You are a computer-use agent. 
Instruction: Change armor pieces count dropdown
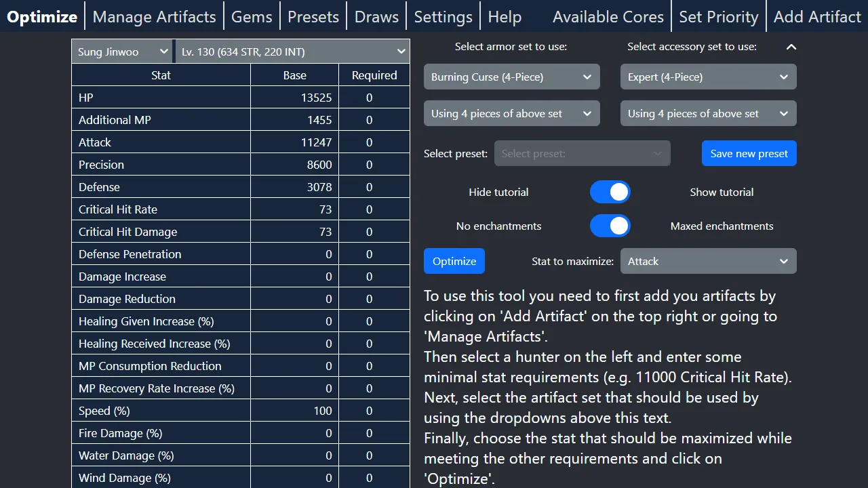click(511, 113)
